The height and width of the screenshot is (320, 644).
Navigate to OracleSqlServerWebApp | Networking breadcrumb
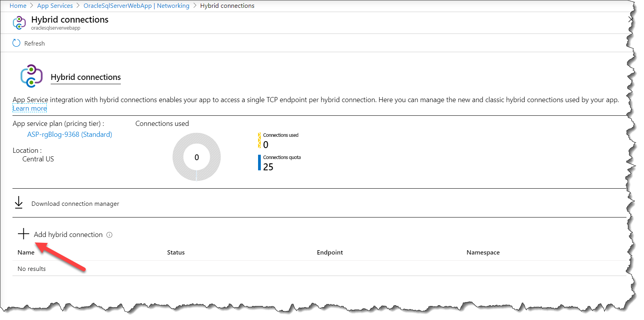[136, 6]
